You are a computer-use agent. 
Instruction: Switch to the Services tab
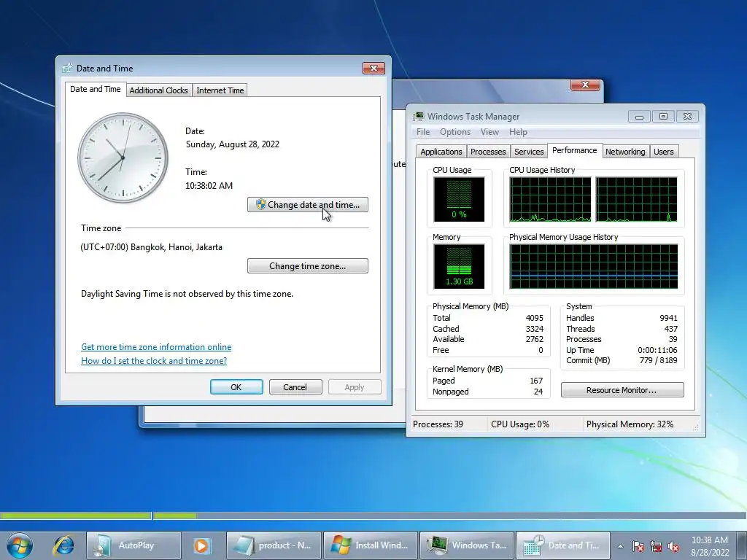(x=529, y=152)
